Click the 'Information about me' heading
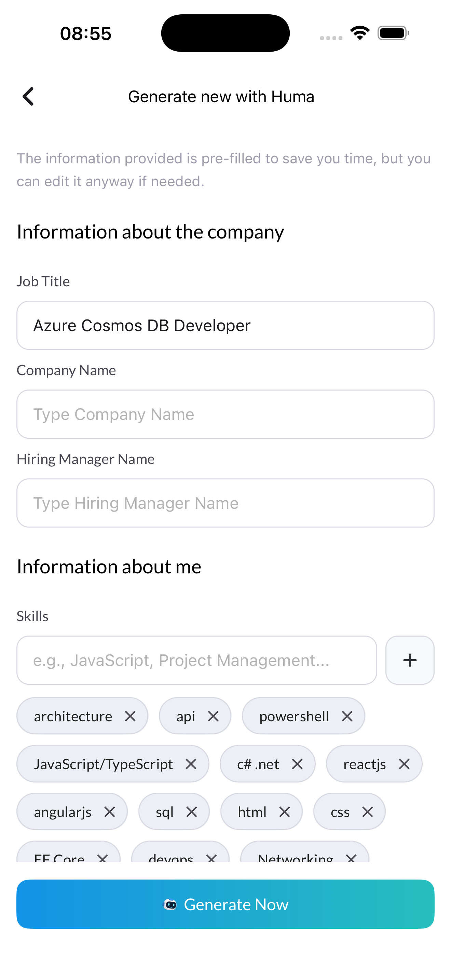The image size is (451, 980). (109, 567)
